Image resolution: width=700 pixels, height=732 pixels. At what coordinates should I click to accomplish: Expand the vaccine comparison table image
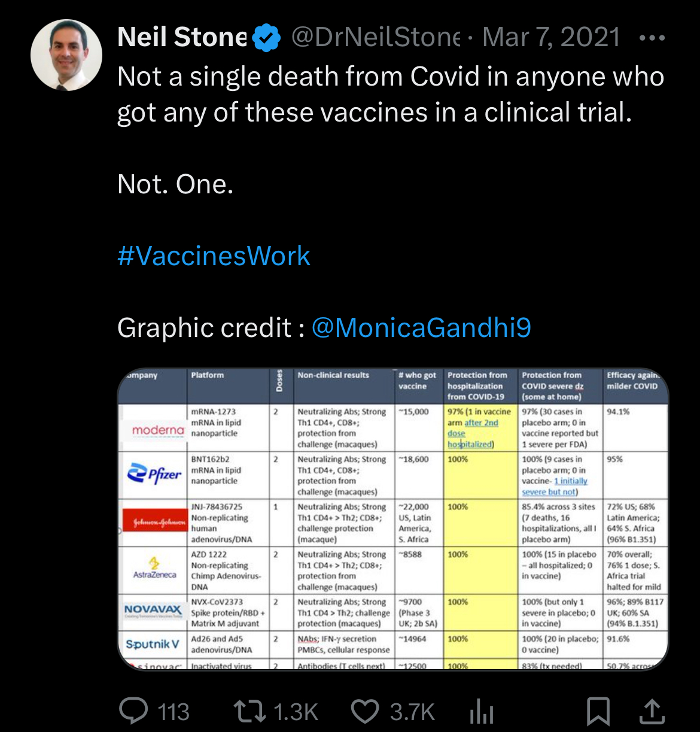392,520
